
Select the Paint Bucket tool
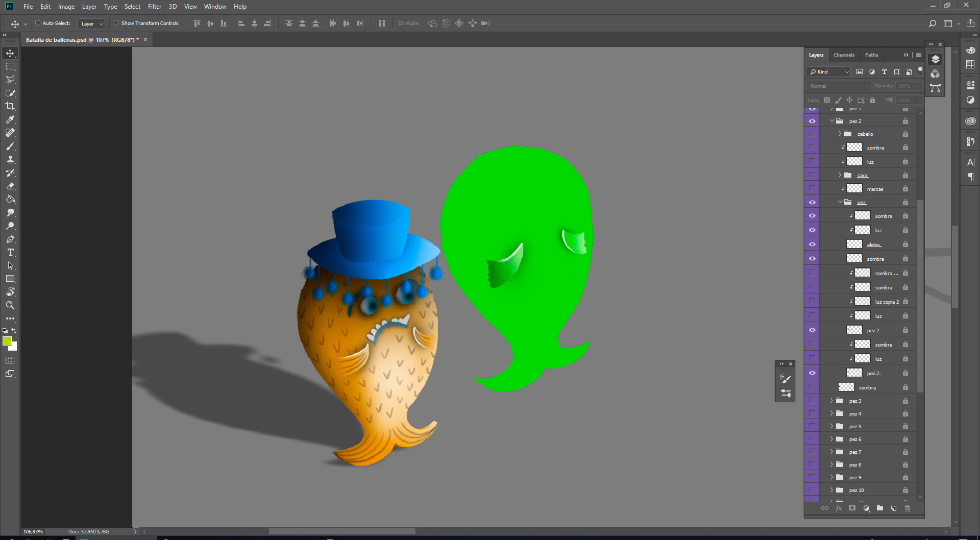pyautogui.click(x=10, y=199)
